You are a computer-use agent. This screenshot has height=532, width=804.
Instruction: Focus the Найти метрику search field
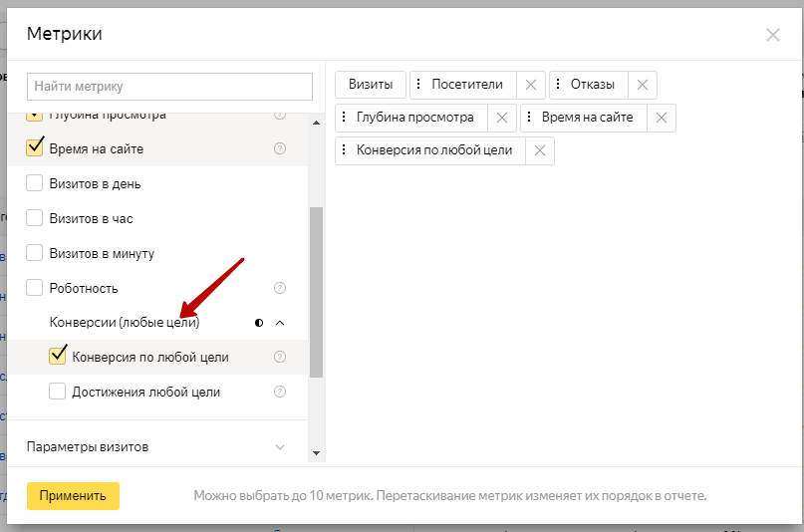(169, 87)
